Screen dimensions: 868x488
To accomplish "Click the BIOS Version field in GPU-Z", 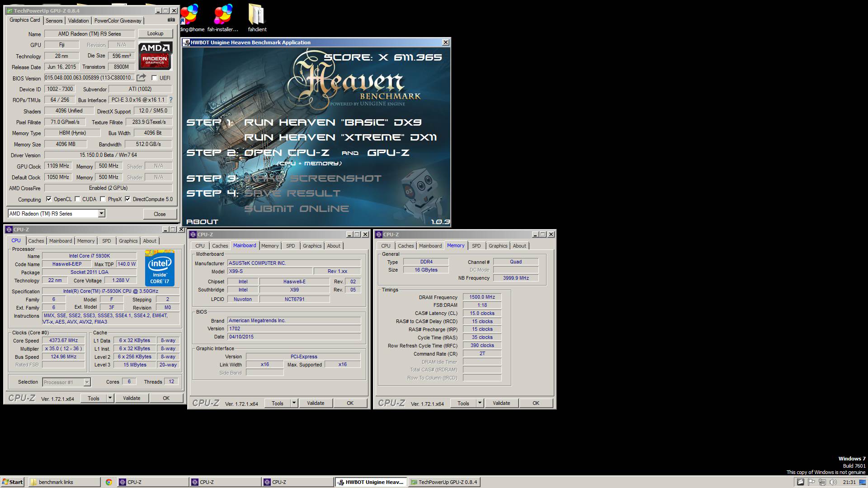I will click(90, 78).
